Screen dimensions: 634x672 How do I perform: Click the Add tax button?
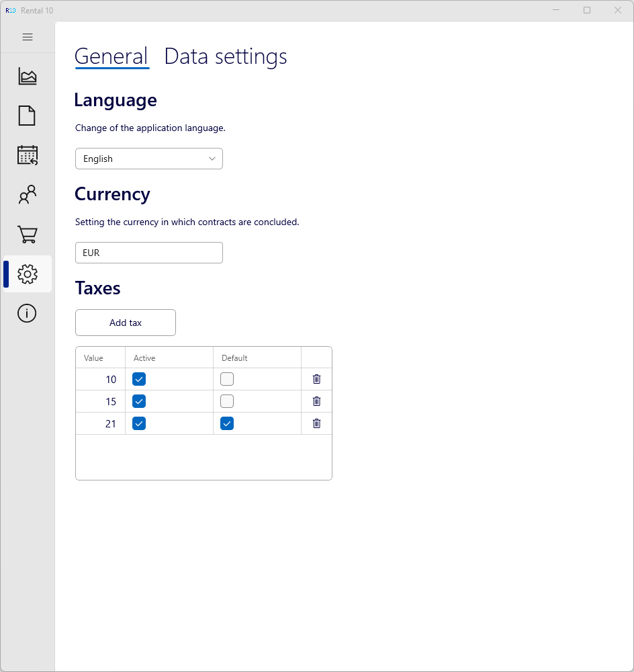coord(126,323)
